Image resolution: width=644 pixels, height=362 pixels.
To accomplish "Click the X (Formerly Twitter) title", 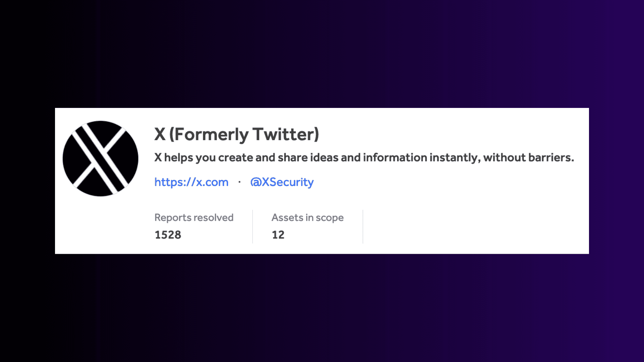I will (x=236, y=134).
